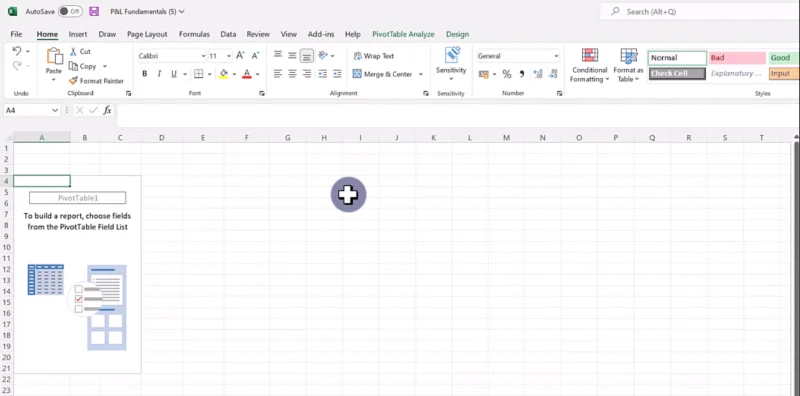Toggle underline formatting
The width and height of the screenshot is (800, 396).
173,74
